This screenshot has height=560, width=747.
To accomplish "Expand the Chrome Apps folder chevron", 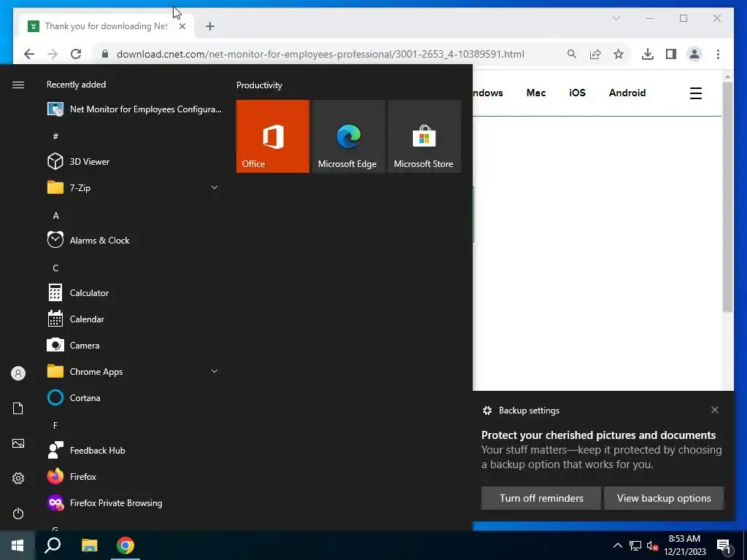I will point(214,371).
